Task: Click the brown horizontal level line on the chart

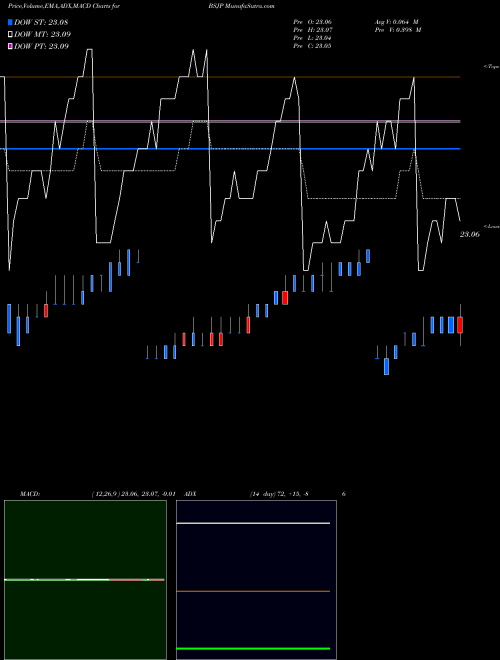Action: (x=230, y=77)
